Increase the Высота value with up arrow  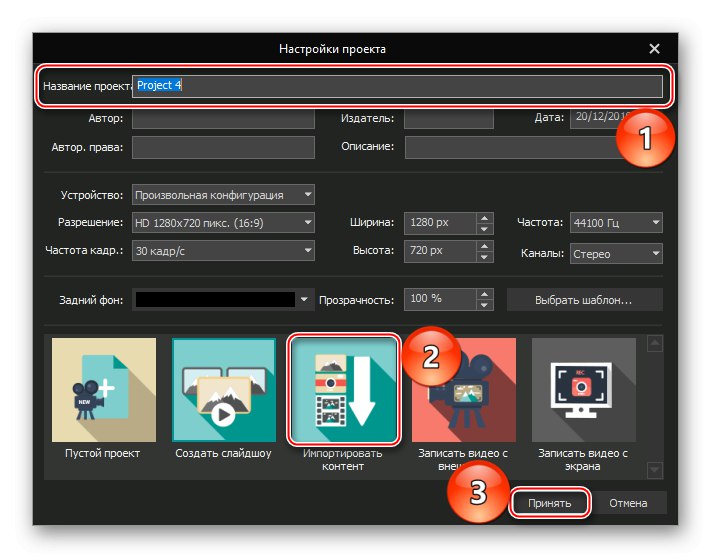click(x=484, y=246)
